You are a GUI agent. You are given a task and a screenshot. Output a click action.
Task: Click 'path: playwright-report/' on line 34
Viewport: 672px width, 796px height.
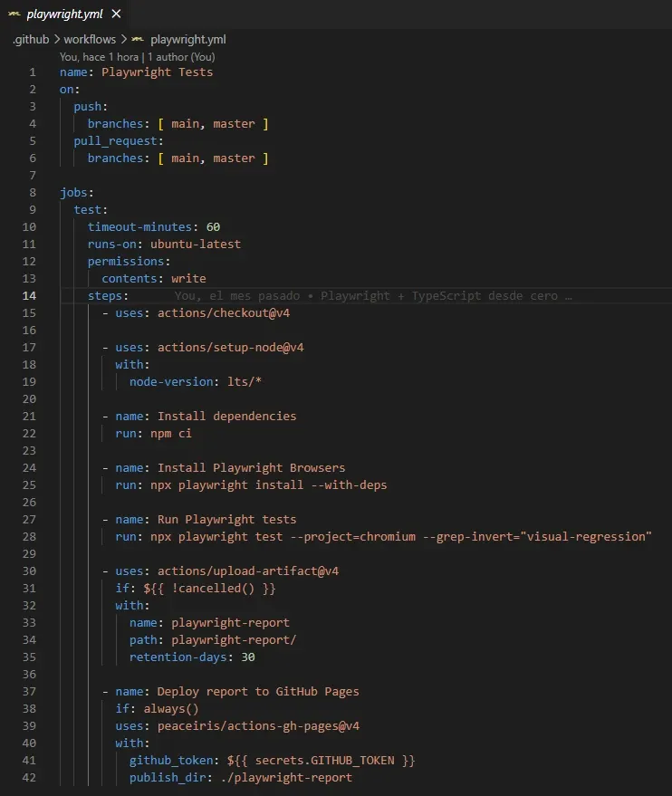213,640
